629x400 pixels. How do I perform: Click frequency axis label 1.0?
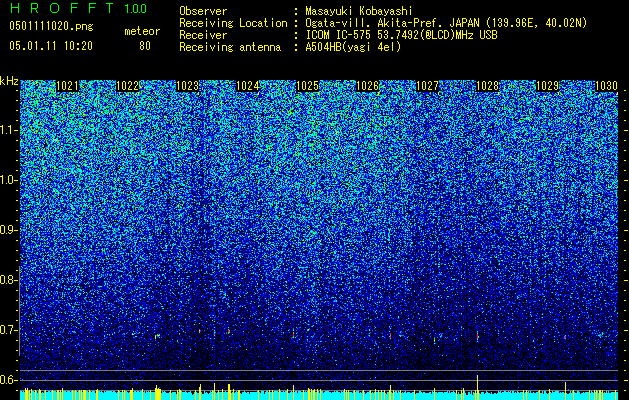tap(9, 180)
